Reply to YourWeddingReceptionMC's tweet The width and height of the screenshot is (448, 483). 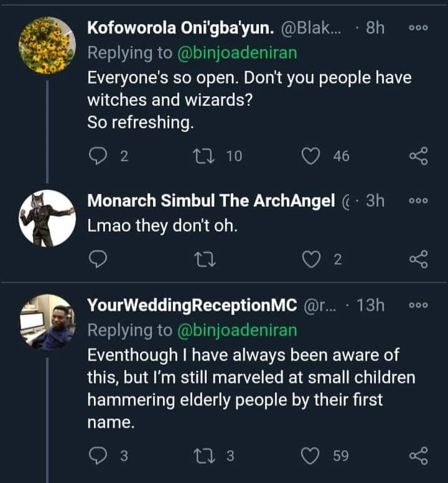[98, 456]
